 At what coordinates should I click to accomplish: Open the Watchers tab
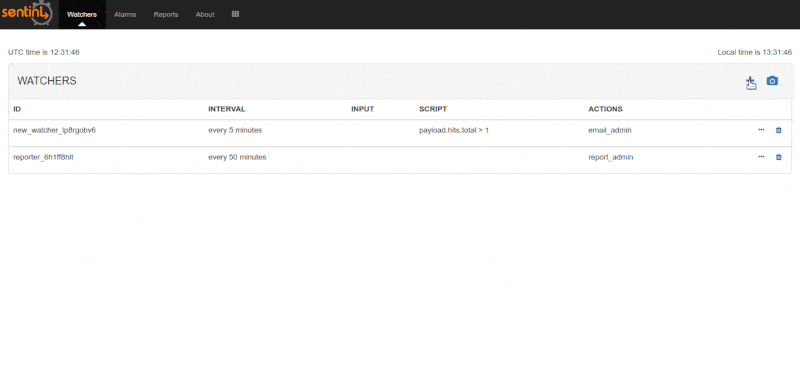coord(82,14)
